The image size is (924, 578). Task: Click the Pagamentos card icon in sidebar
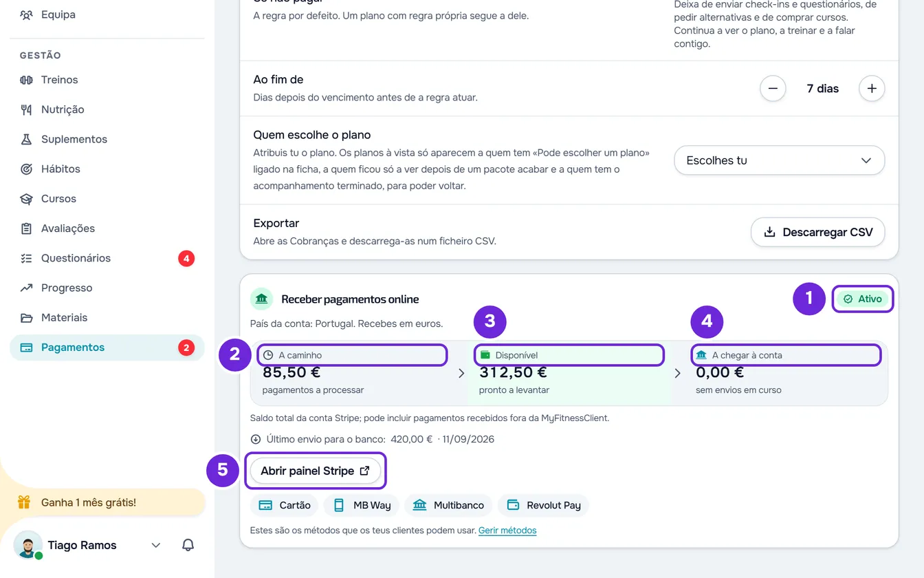click(x=26, y=347)
